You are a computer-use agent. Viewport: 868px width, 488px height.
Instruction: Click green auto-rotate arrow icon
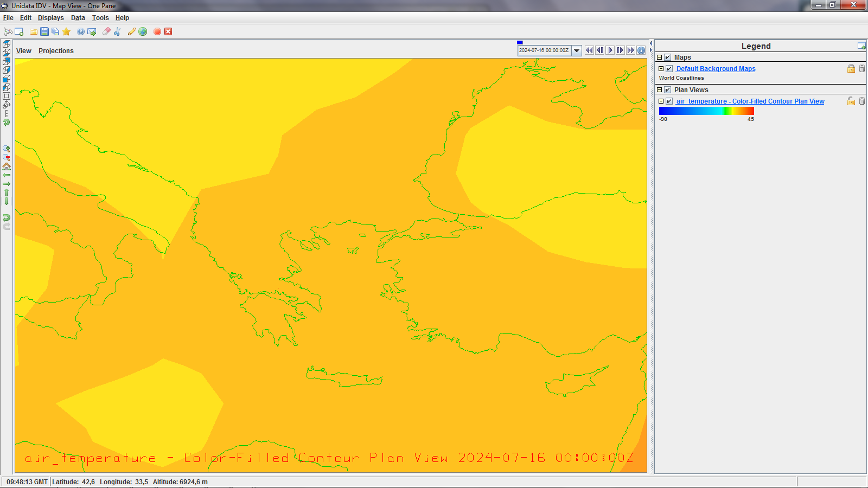pos(7,122)
